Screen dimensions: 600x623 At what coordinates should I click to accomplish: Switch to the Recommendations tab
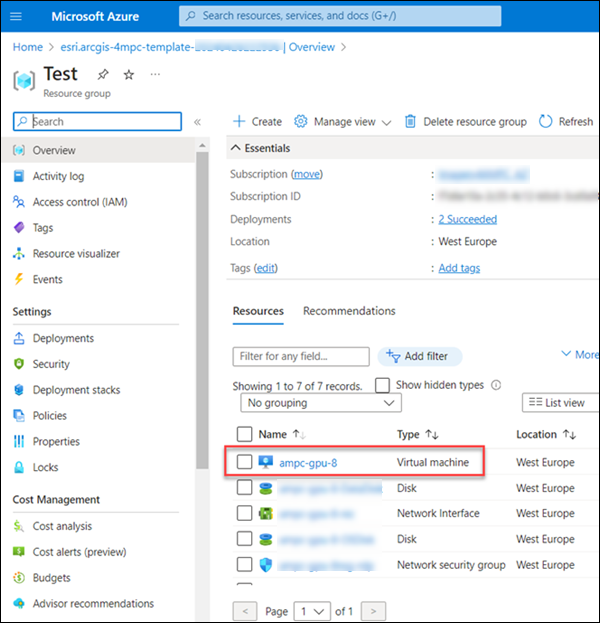(349, 311)
